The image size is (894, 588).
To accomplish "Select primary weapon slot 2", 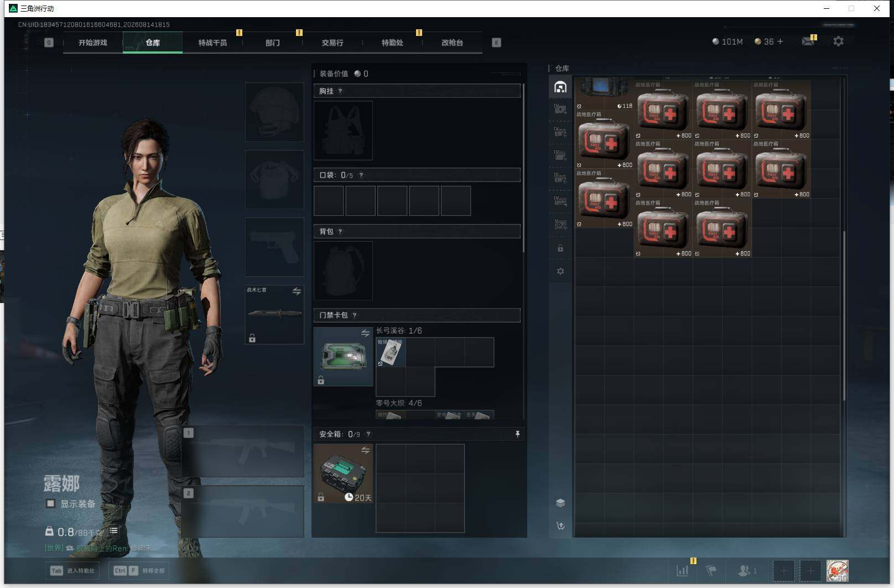I will 243,511.
